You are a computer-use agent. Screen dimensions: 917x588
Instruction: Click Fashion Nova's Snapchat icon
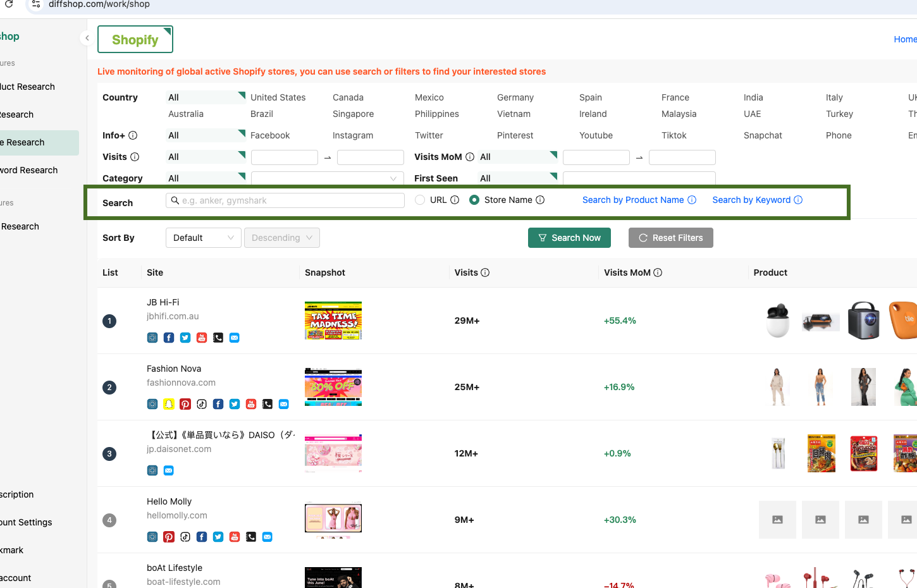[x=168, y=404]
